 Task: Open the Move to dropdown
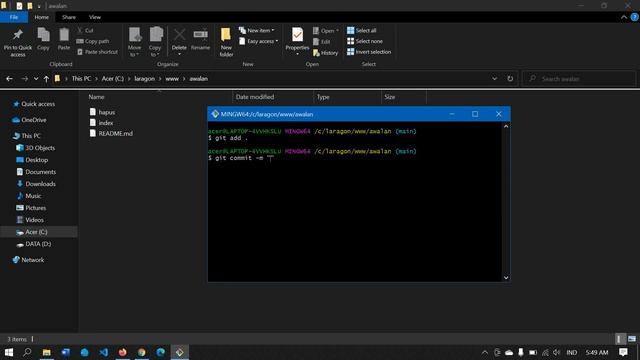[134, 43]
